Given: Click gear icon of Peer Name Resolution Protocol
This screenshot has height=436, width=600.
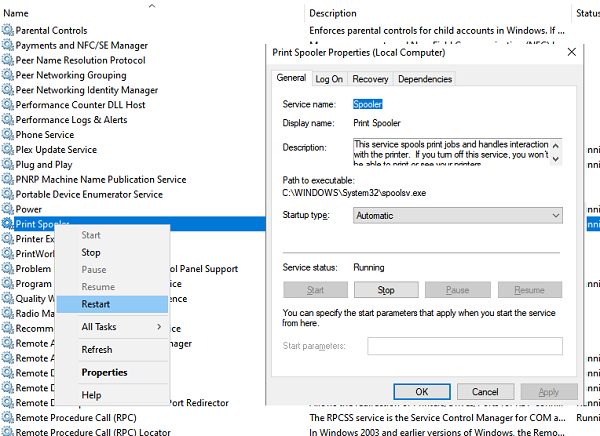Looking at the screenshot, I should click(x=7, y=60).
